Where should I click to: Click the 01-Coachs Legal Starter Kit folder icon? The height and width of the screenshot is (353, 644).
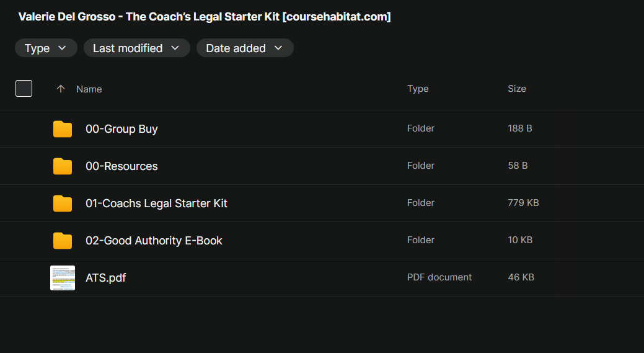pos(63,203)
